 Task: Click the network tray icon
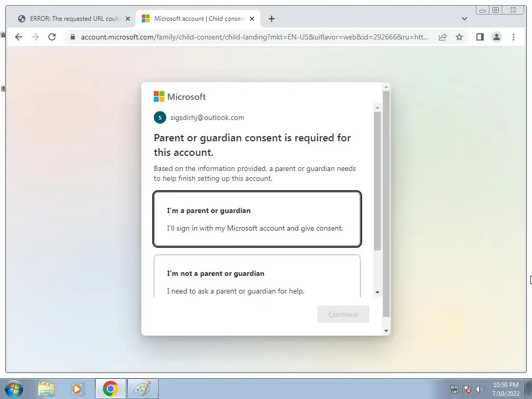[454, 389]
